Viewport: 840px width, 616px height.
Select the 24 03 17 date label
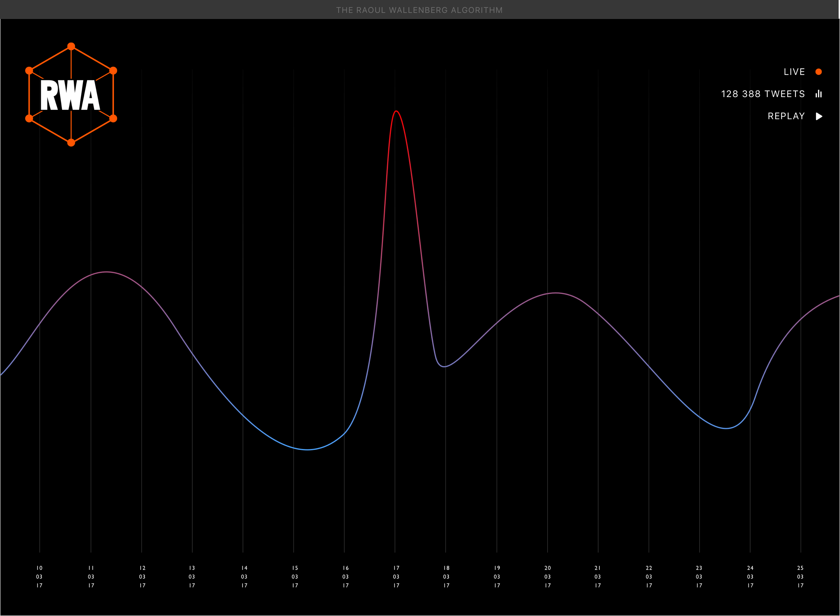pos(750,576)
